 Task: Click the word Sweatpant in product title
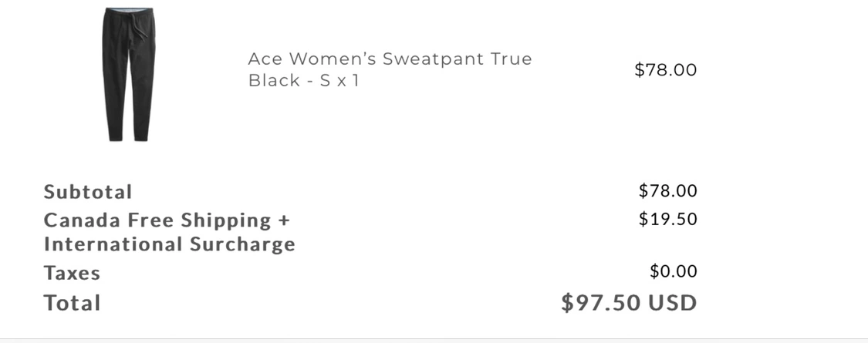coord(434,59)
